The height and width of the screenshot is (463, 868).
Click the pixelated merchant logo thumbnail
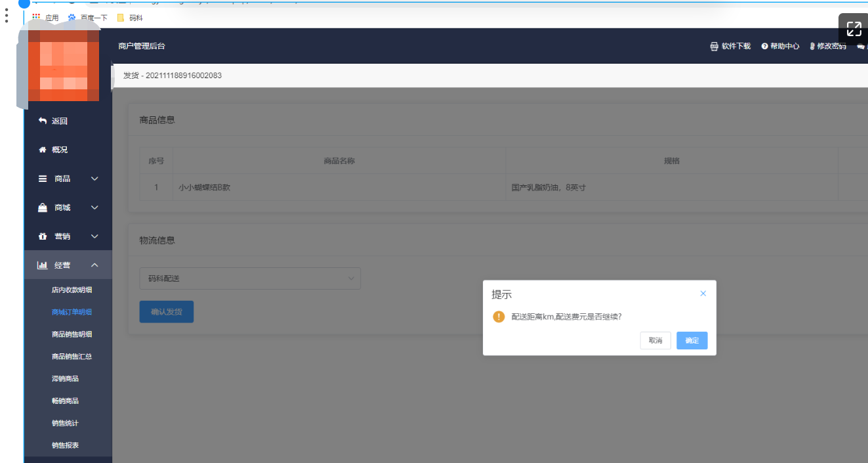[x=64, y=64]
